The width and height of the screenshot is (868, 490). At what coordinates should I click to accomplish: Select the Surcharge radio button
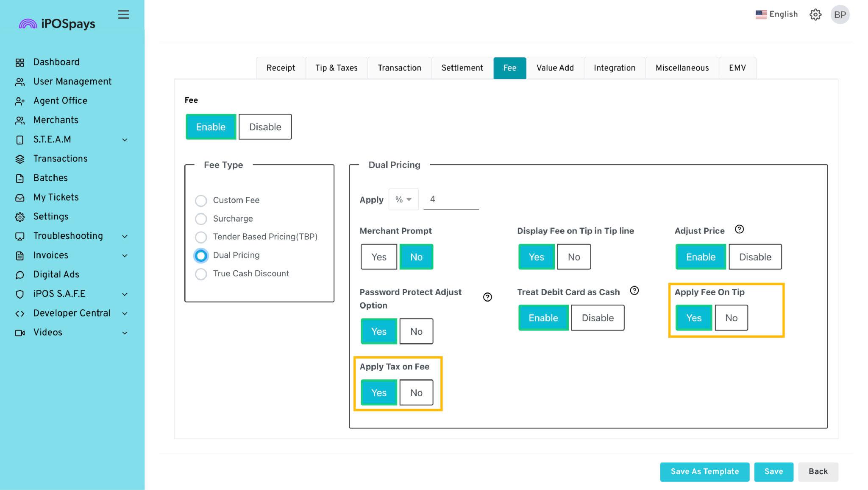tap(201, 218)
